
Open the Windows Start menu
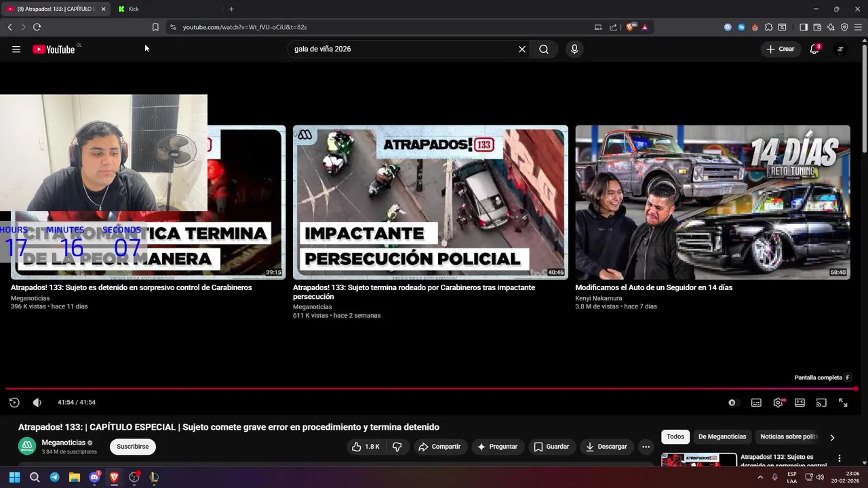coord(14,477)
